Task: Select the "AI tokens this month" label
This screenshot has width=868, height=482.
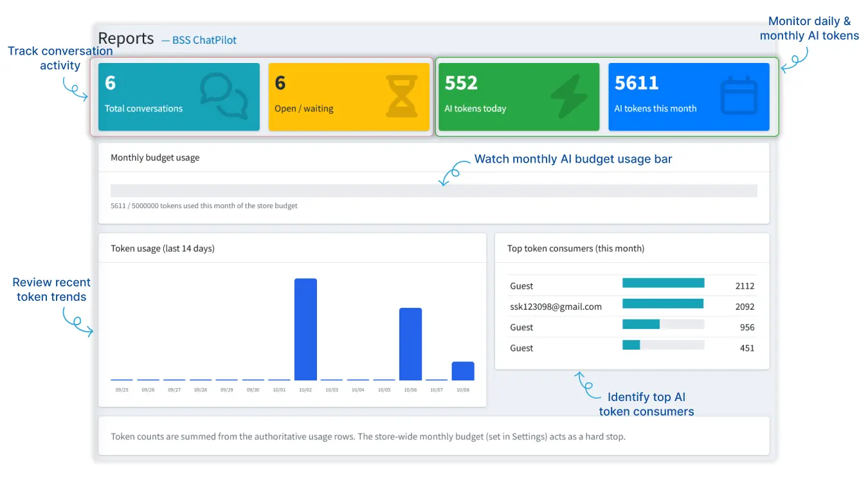Action: click(x=655, y=109)
